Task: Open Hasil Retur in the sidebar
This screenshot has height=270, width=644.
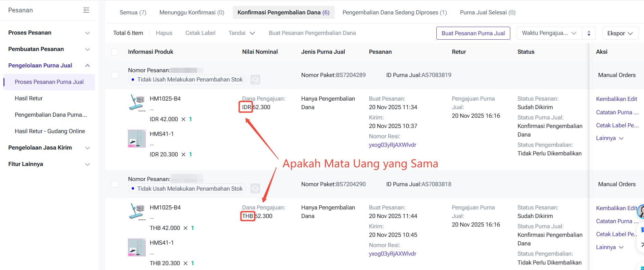Action: tap(29, 98)
